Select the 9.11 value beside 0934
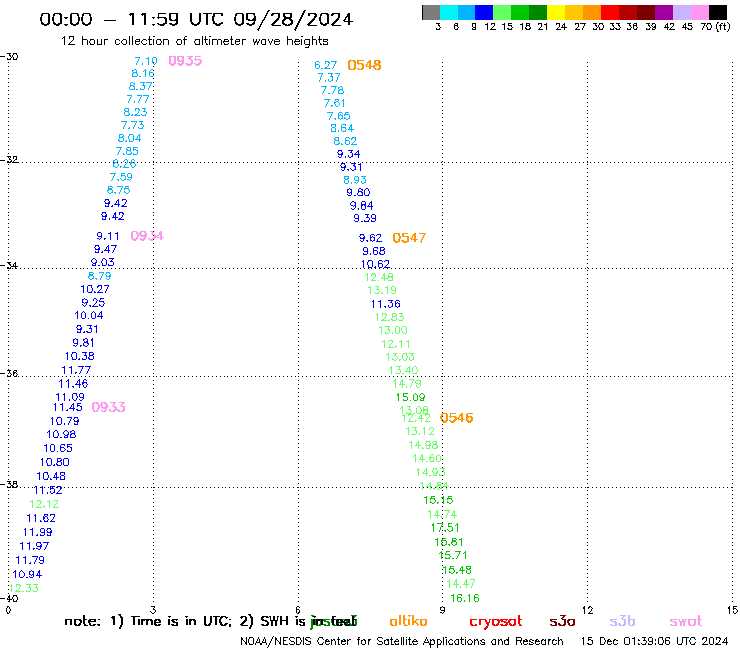The width and height of the screenshot is (740, 650). [108, 236]
